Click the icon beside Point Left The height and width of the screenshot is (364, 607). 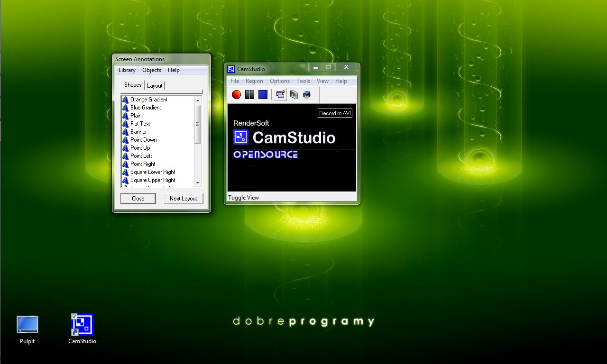[x=126, y=156]
